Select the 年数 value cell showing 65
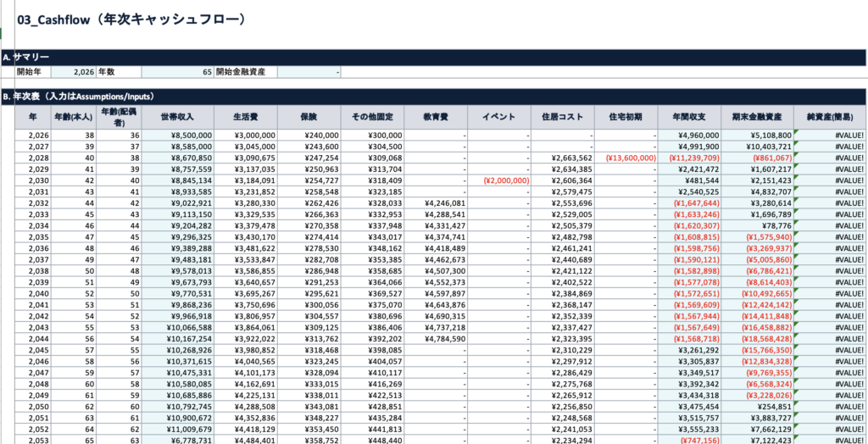The width and height of the screenshot is (868, 444). (177, 72)
